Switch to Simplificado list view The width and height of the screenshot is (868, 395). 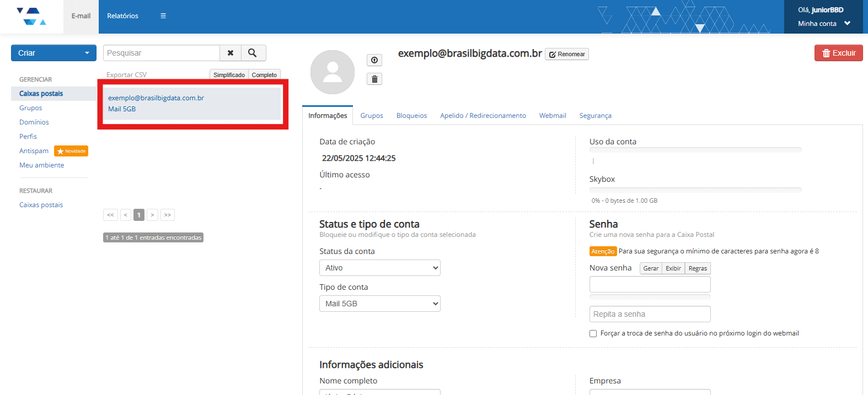coord(229,75)
